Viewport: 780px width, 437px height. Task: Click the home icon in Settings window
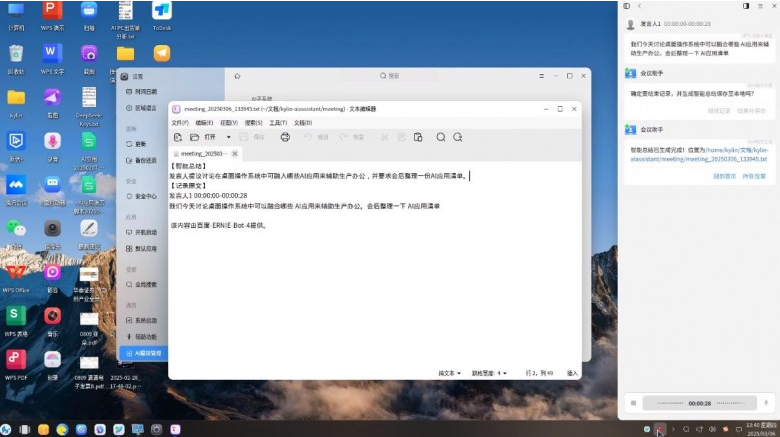coord(237,76)
